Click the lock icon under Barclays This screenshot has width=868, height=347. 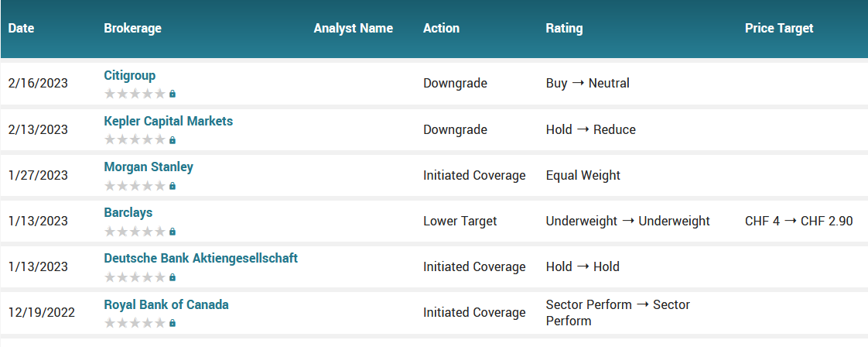173,231
